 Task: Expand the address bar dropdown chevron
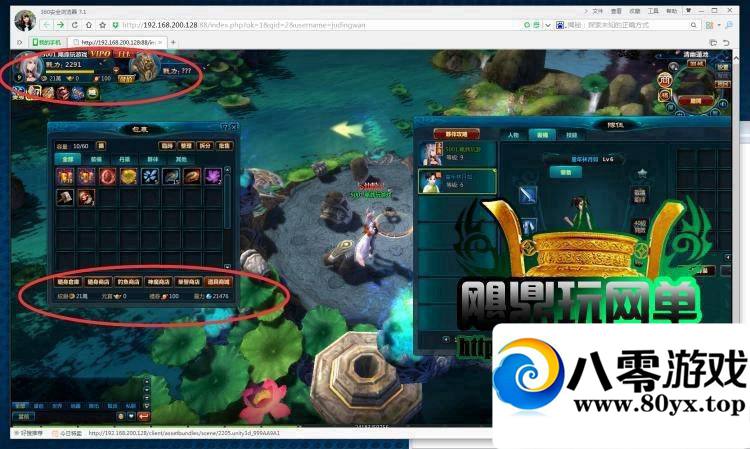tap(548, 25)
